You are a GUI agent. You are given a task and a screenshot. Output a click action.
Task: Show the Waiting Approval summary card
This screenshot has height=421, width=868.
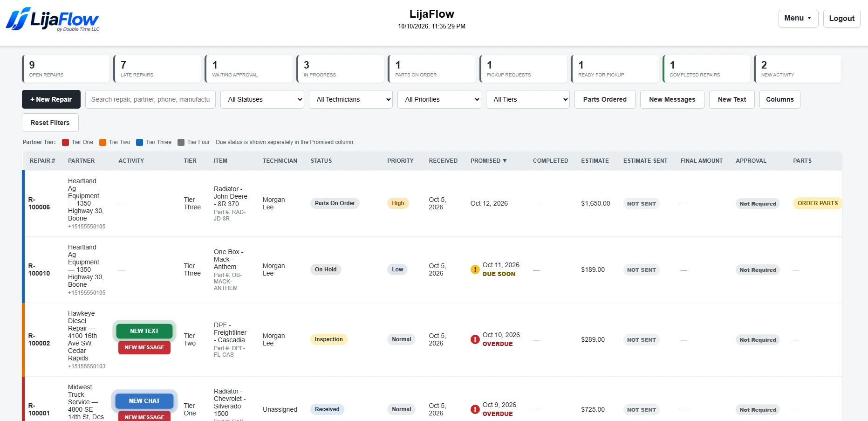click(249, 69)
